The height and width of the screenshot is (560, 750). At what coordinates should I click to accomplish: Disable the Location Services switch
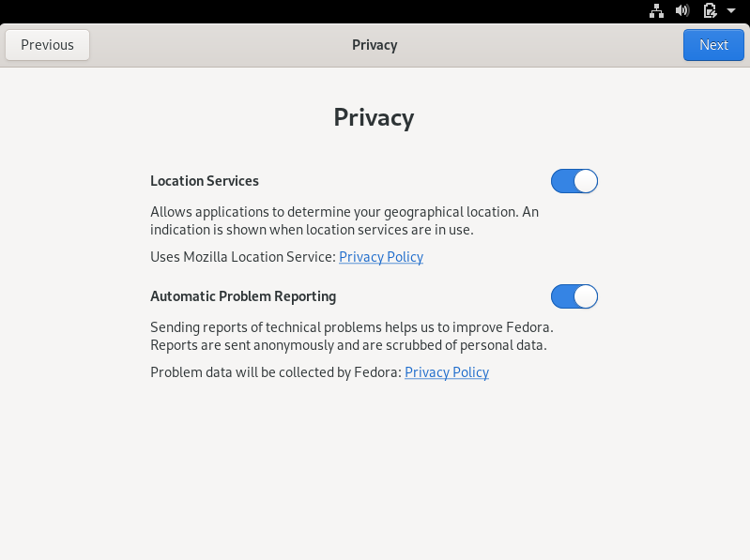point(574,181)
